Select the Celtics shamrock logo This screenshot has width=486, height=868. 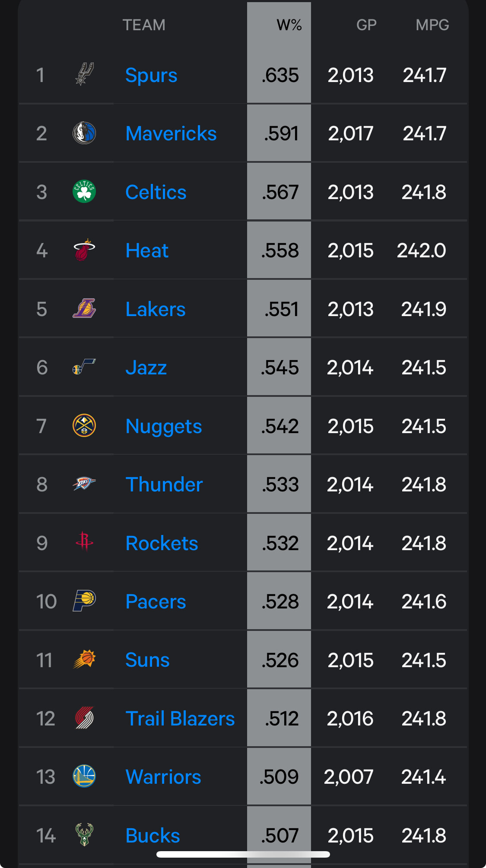84,192
